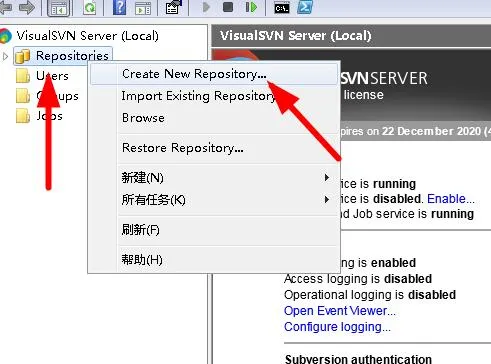Launch the PowerShell toolbar icon

pyautogui.click(x=305, y=7)
